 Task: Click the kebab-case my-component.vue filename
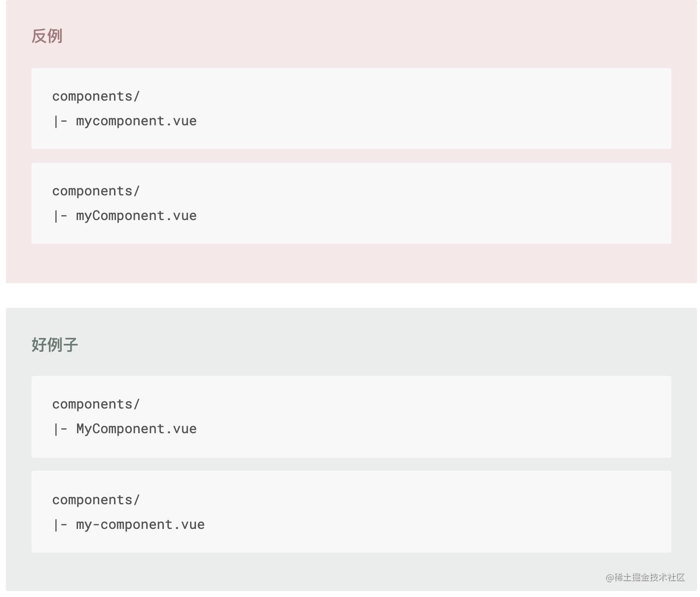tap(140, 524)
